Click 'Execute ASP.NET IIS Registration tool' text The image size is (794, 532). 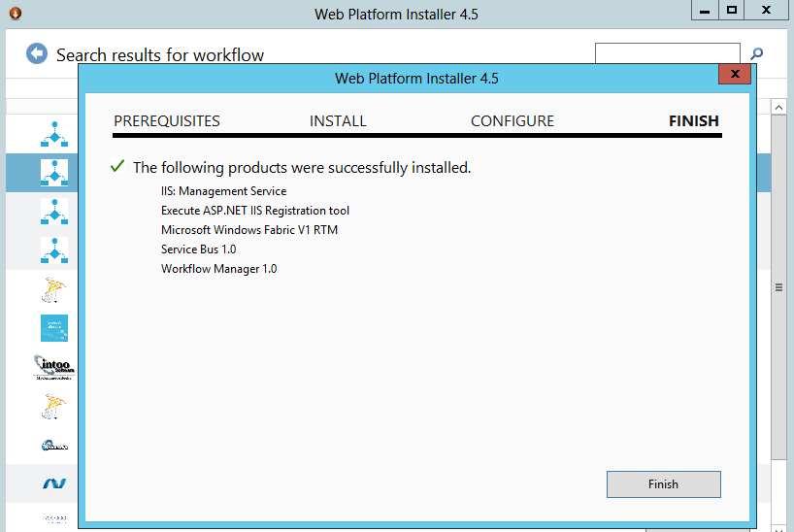point(255,211)
